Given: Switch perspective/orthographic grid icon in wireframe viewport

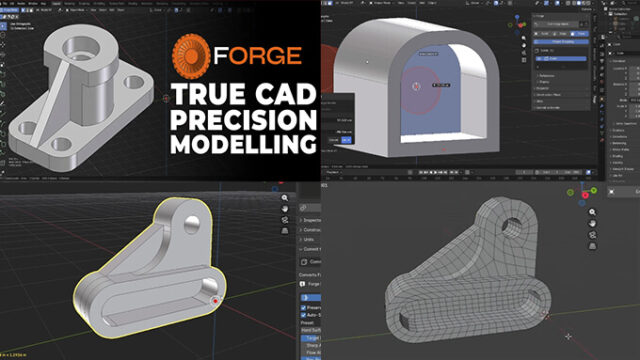Looking at the screenshot, I should point(592,246).
